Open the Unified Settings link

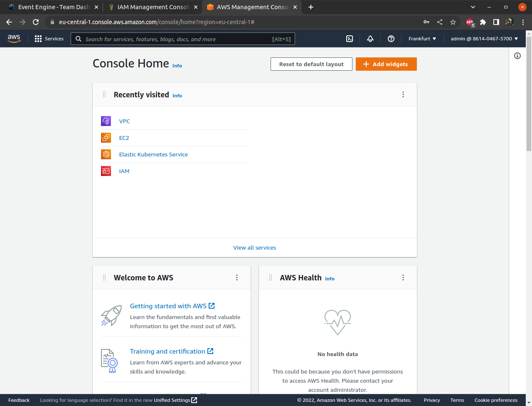[175, 400]
